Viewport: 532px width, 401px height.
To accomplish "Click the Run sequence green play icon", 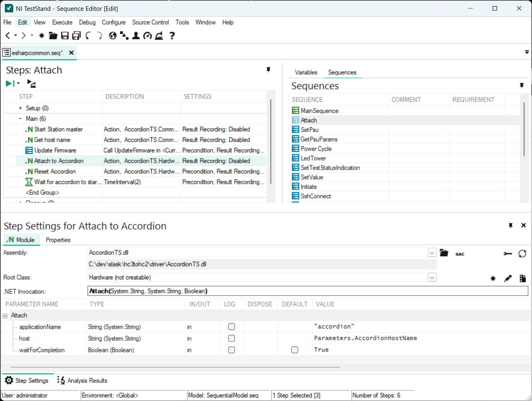I will click(9, 83).
